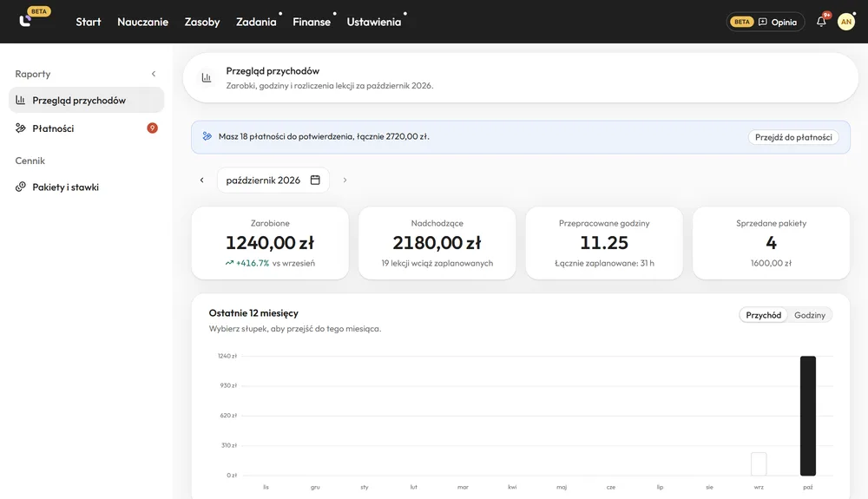This screenshot has height=499, width=868.
Task: Click the 'cze' month label on chart
Action: tap(610, 488)
